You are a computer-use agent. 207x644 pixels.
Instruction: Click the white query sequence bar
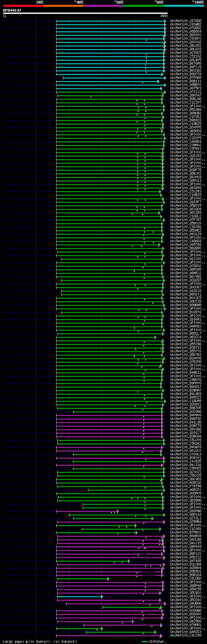85,13
